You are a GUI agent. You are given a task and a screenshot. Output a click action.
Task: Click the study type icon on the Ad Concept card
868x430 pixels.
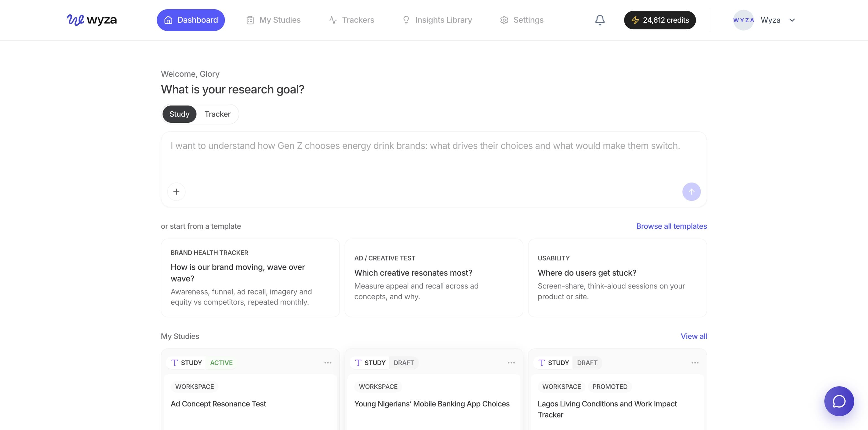(174, 363)
